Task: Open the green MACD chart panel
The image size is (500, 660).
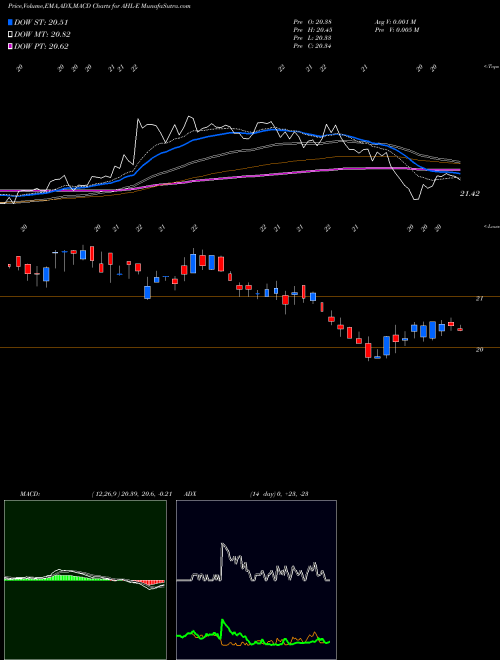Action: point(85,580)
